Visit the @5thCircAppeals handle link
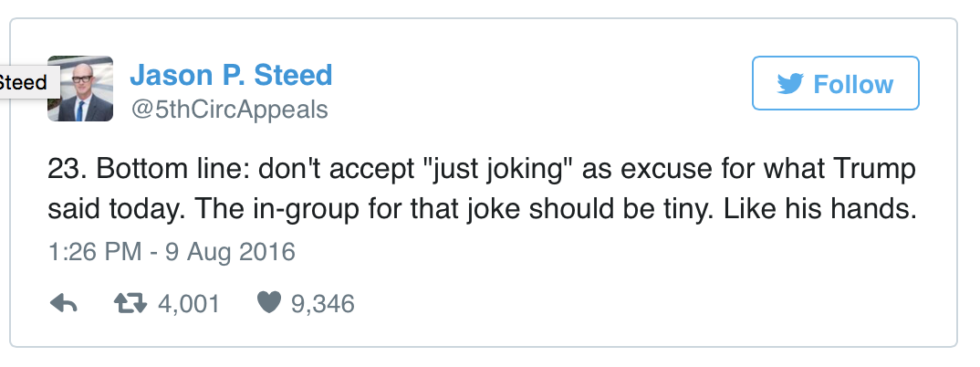The width and height of the screenshot is (980, 367). pyautogui.click(x=229, y=110)
